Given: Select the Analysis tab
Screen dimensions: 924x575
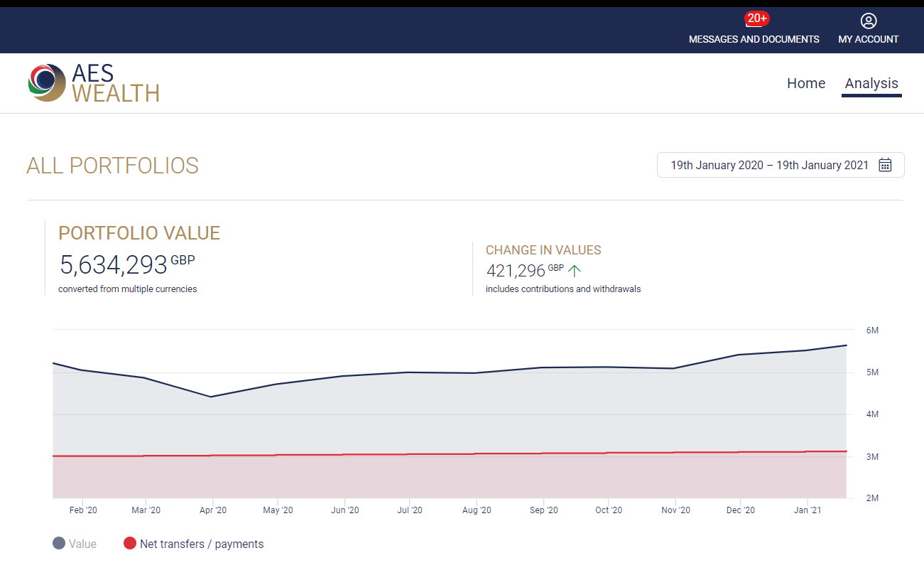Looking at the screenshot, I should (x=871, y=83).
